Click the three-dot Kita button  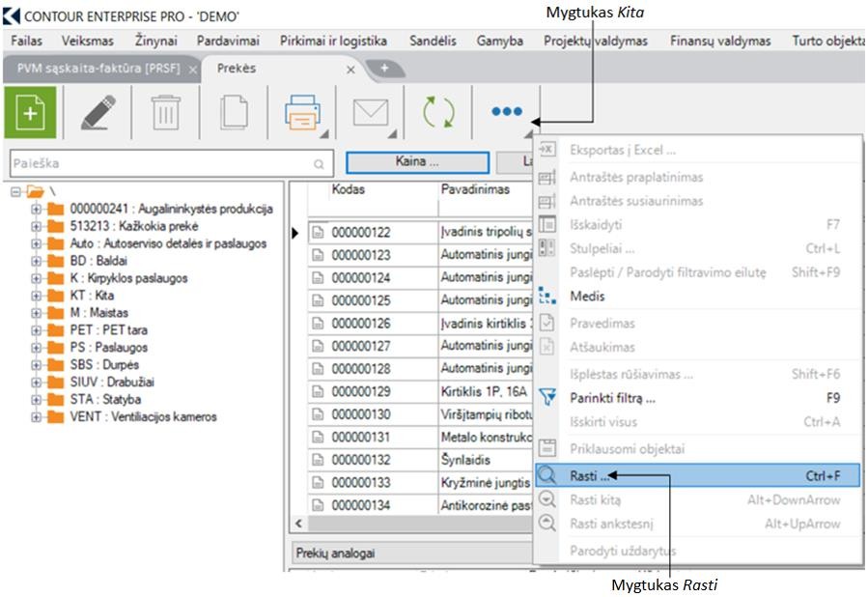[507, 112]
